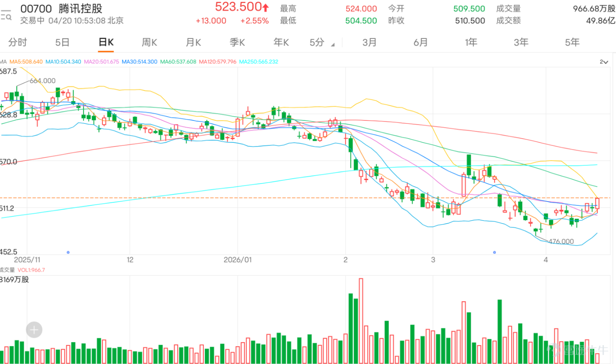
Task: Open the 月K monthly chart tab
Action: click(x=193, y=42)
